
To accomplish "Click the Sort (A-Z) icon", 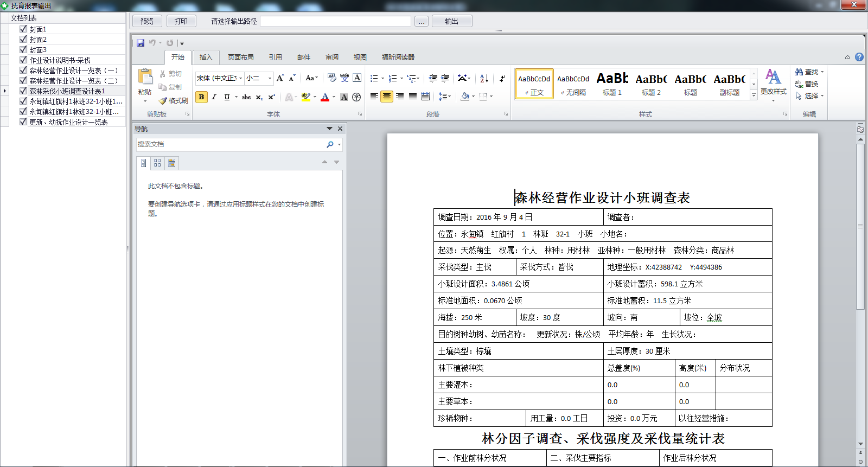I will click(484, 79).
